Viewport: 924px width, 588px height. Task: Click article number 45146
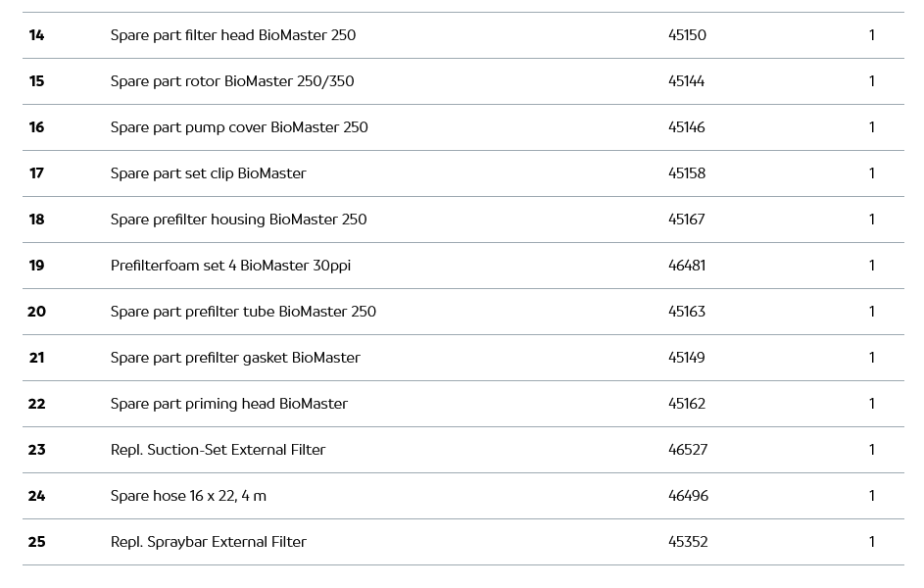(x=686, y=127)
